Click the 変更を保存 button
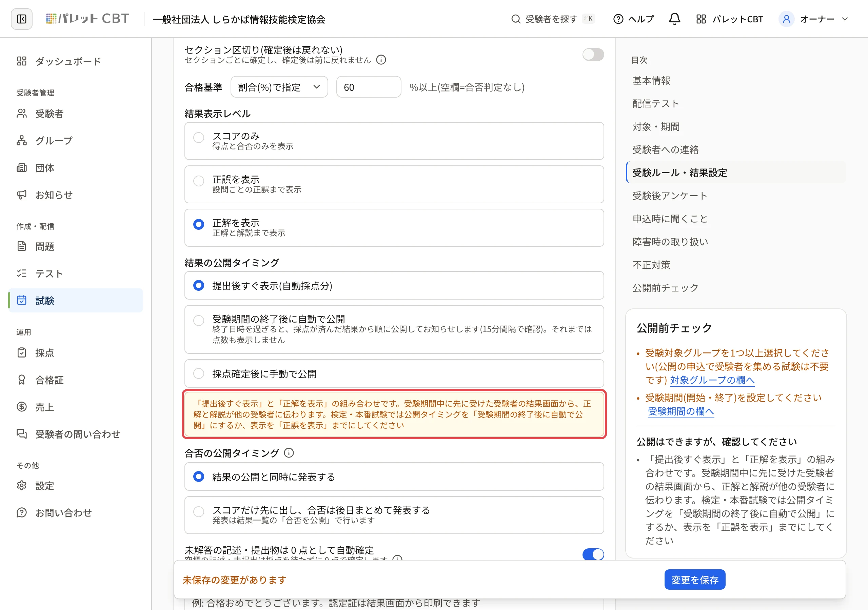The image size is (868, 610). (x=694, y=579)
